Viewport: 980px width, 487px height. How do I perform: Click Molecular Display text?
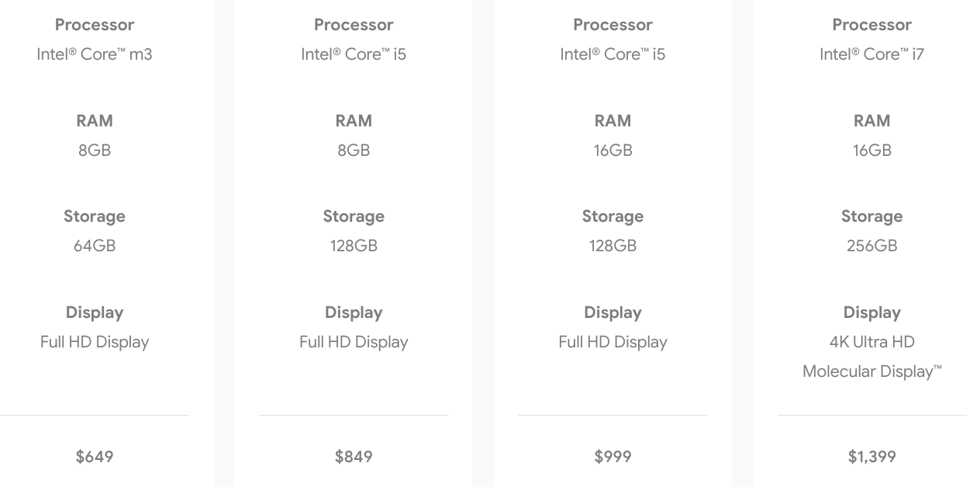(x=871, y=371)
